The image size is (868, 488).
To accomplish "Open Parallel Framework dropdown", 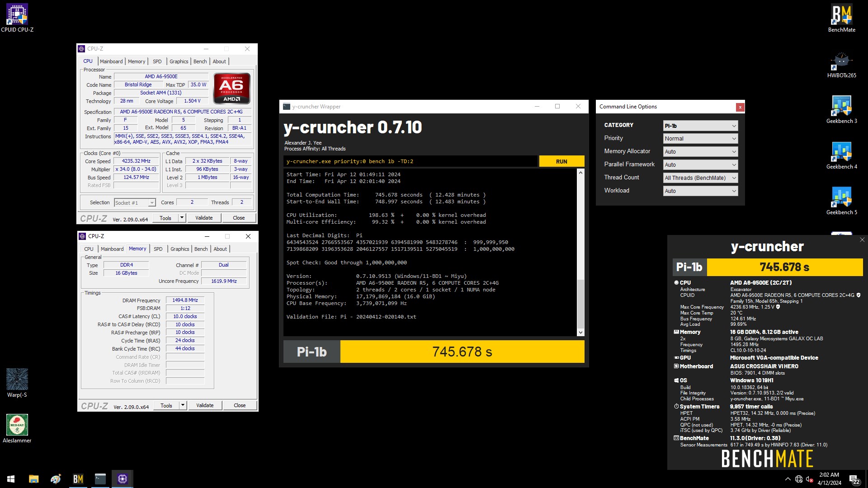I will [x=700, y=165].
